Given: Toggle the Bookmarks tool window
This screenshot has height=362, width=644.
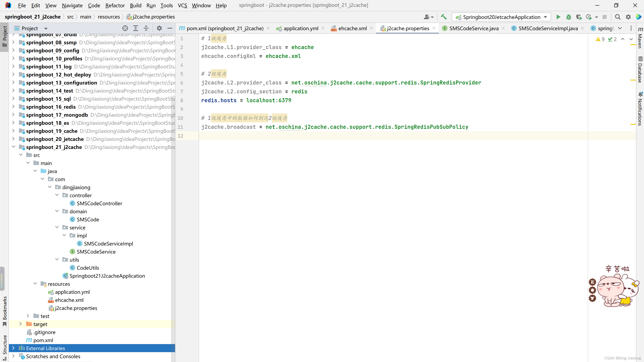Looking at the screenshot, I should [x=4, y=311].
